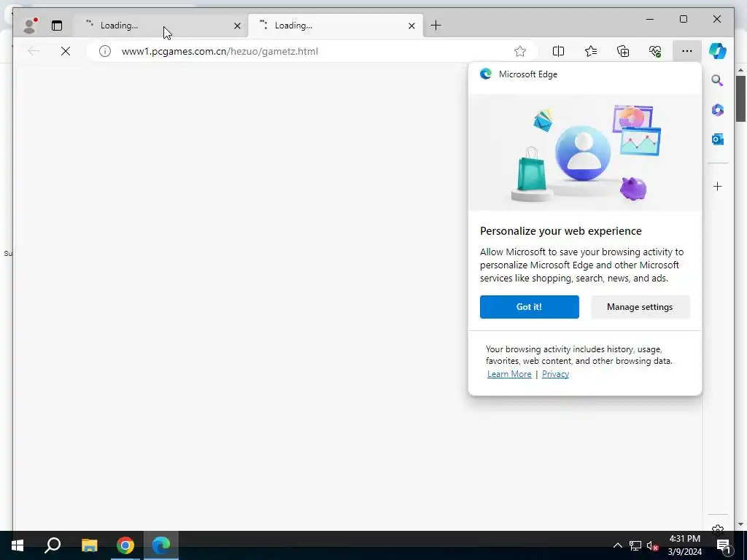Screen dimensions: 747x560
Task: Close the first Loading tab
Action: point(237,26)
